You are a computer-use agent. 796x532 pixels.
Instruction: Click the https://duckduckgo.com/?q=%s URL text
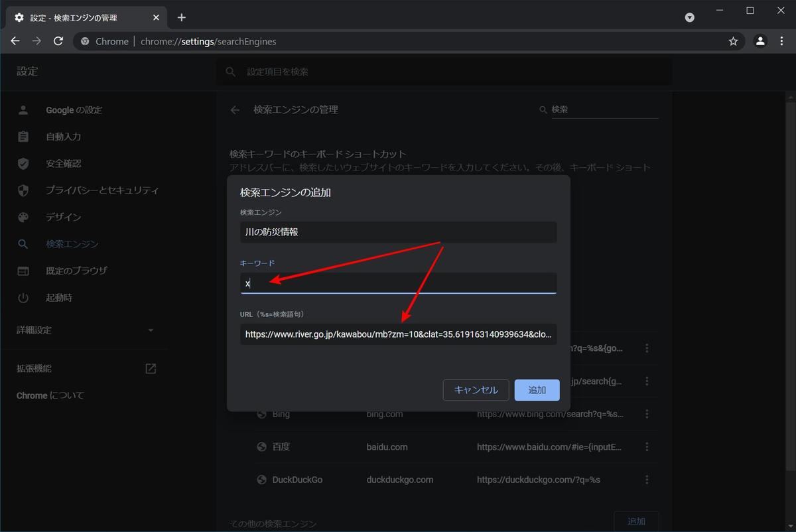click(x=539, y=480)
